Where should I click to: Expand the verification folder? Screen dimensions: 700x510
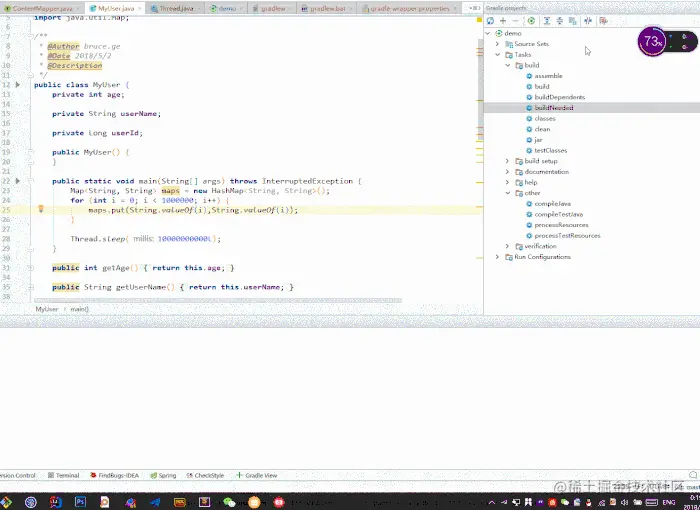[508, 247]
